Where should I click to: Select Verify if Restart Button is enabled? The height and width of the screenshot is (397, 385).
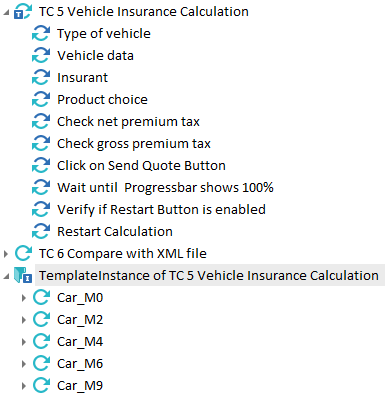pyautogui.click(x=161, y=210)
